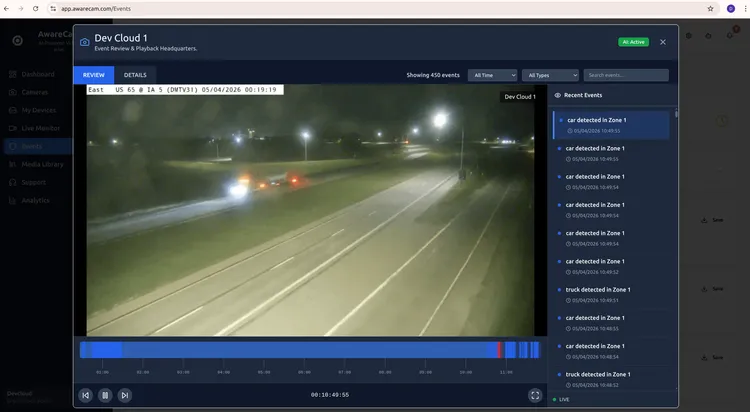
Task: Click the camera icon beside Dev Cloud 1
Action: click(85, 42)
